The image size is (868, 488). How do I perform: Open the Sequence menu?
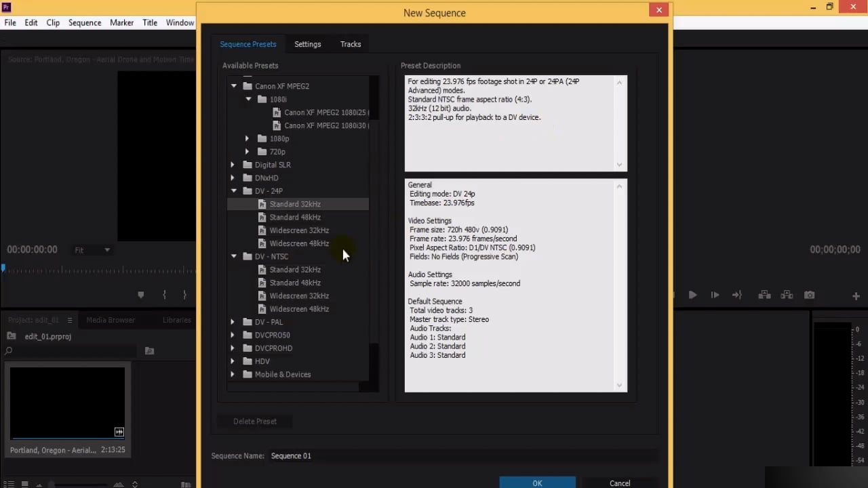click(x=85, y=22)
